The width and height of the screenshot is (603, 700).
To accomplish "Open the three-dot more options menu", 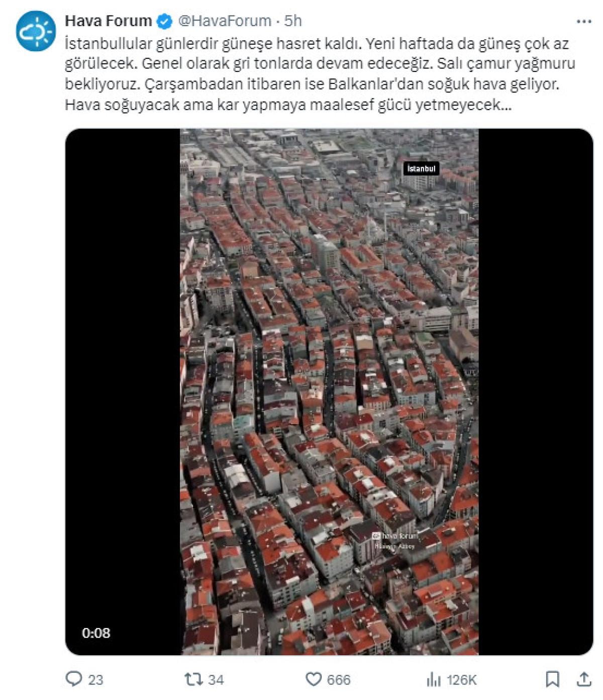I will click(583, 22).
